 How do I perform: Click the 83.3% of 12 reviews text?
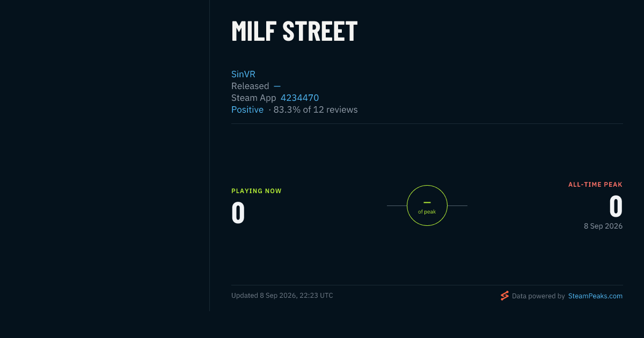pos(316,109)
